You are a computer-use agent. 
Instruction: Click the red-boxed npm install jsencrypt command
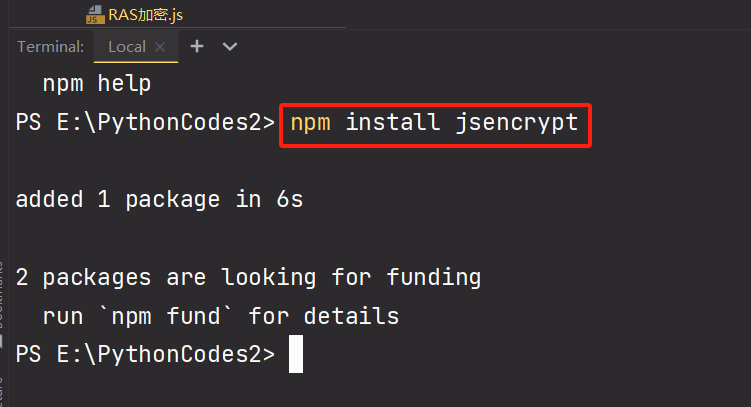pos(435,125)
